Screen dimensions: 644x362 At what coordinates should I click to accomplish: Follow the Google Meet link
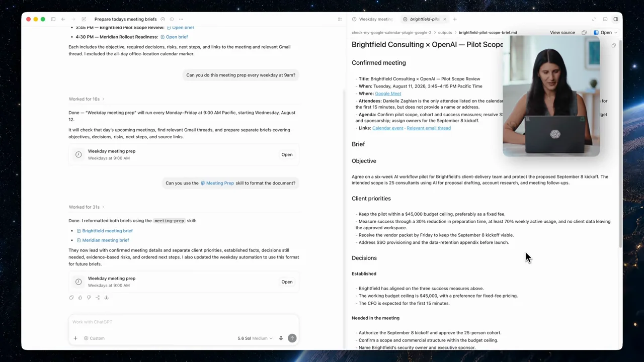point(388,94)
